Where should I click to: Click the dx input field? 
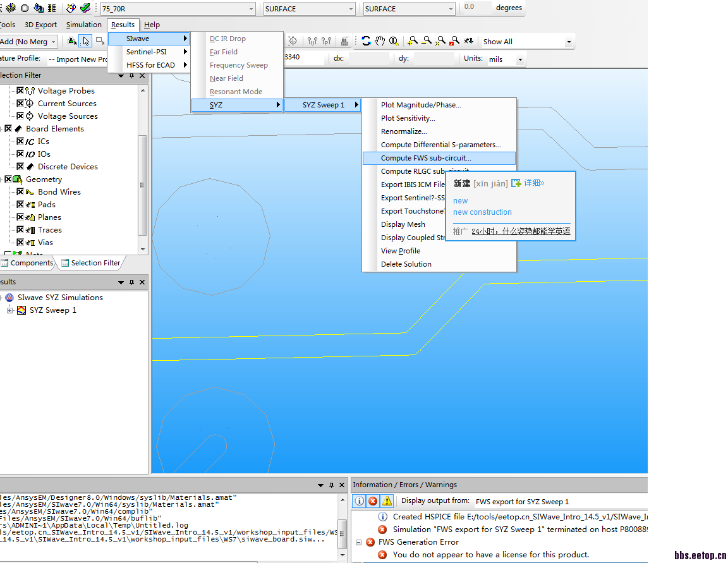[x=368, y=59]
